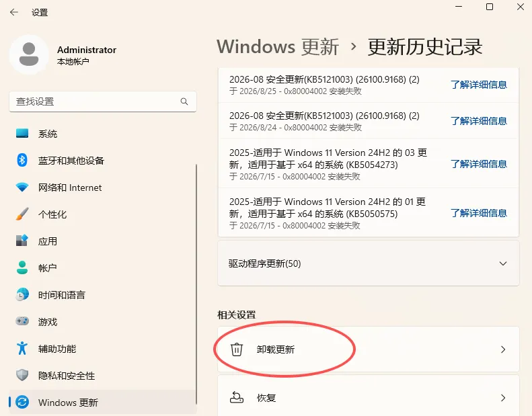This screenshot has width=532, height=416.
Task: Click the search magnifier icon
Action: (x=184, y=101)
